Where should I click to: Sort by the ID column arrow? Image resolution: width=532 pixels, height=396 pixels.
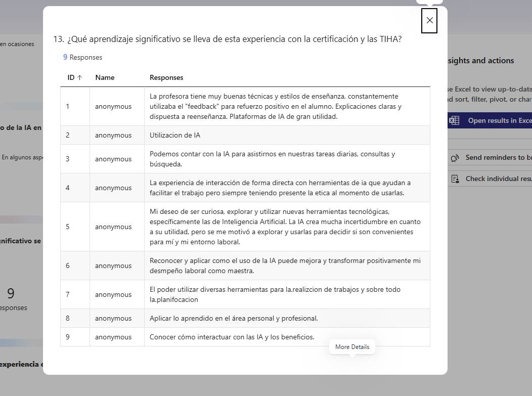pos(80,78)
